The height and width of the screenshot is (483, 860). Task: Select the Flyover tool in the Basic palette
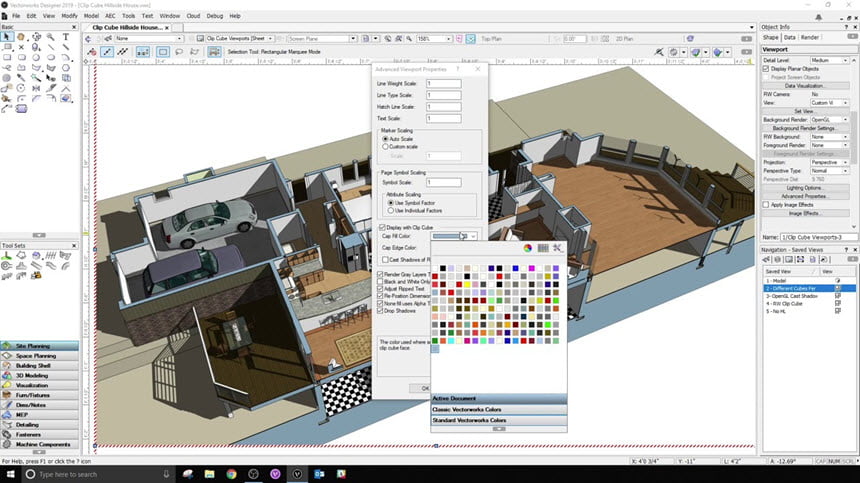[36, 37]
